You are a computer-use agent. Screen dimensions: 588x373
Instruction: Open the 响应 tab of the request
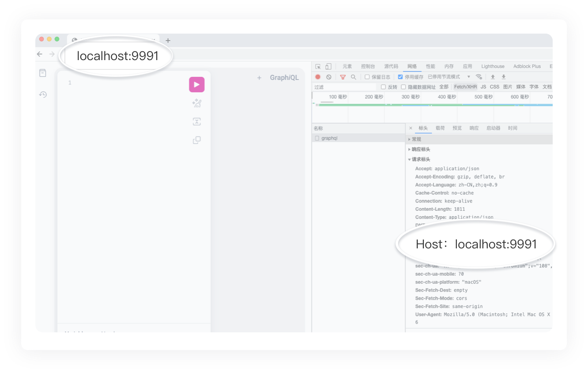pyautogui.click(x=474, y=128)
